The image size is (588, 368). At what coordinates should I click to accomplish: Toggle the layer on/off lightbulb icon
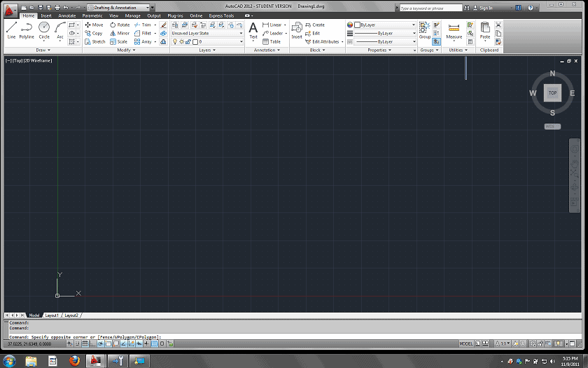(x=175, y=41)
